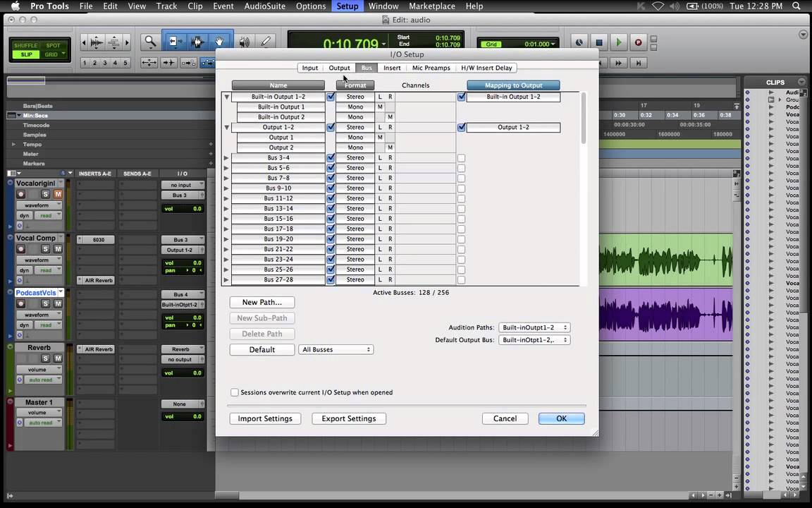Collapse the Built-in Output 1-2 path
The image size is (812, 508).
coord(226,97)
